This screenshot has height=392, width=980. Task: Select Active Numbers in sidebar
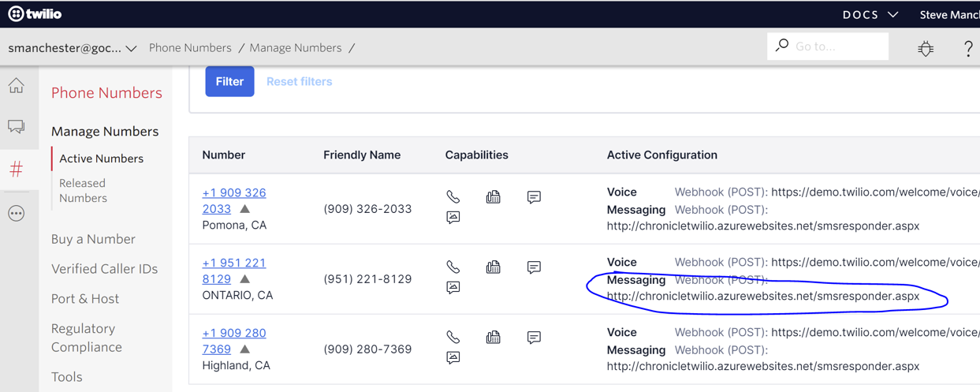pos(101,159)
